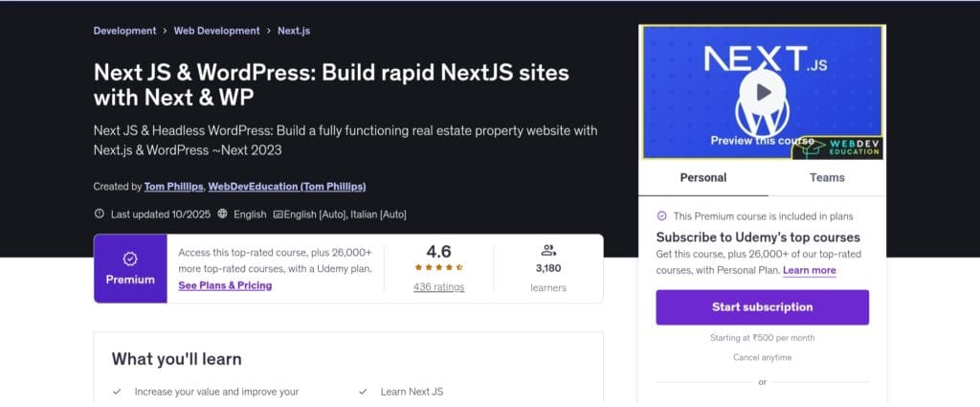This screenshot has height=407, width=980.
Task: Click the star rating icons under 4.6
Action: 438,268
